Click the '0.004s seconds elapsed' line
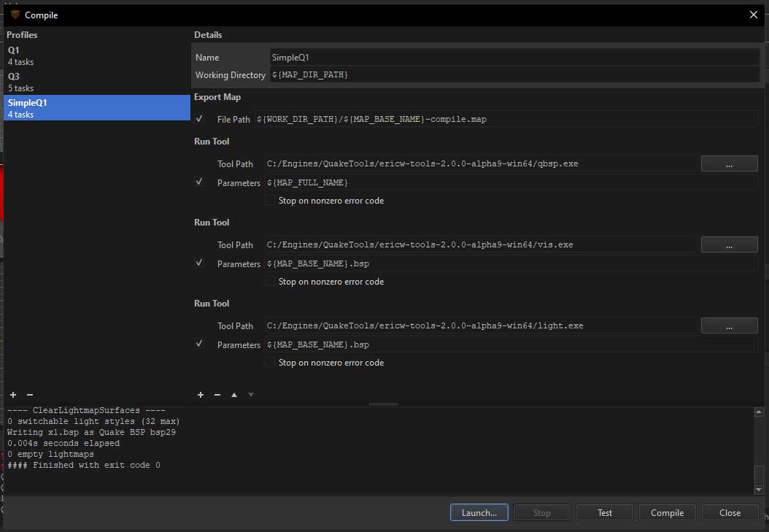769x532 pixels. [x=63, y=443]
